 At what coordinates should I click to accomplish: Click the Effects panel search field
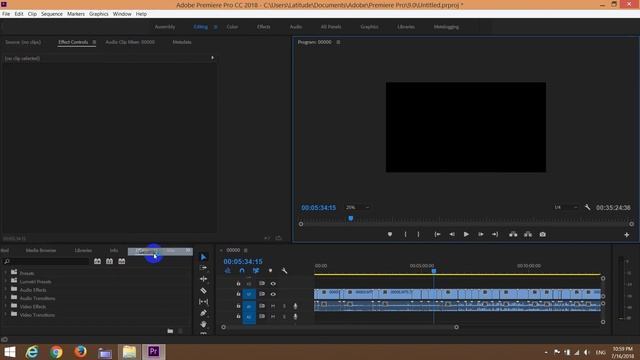[x=47, y=261]
